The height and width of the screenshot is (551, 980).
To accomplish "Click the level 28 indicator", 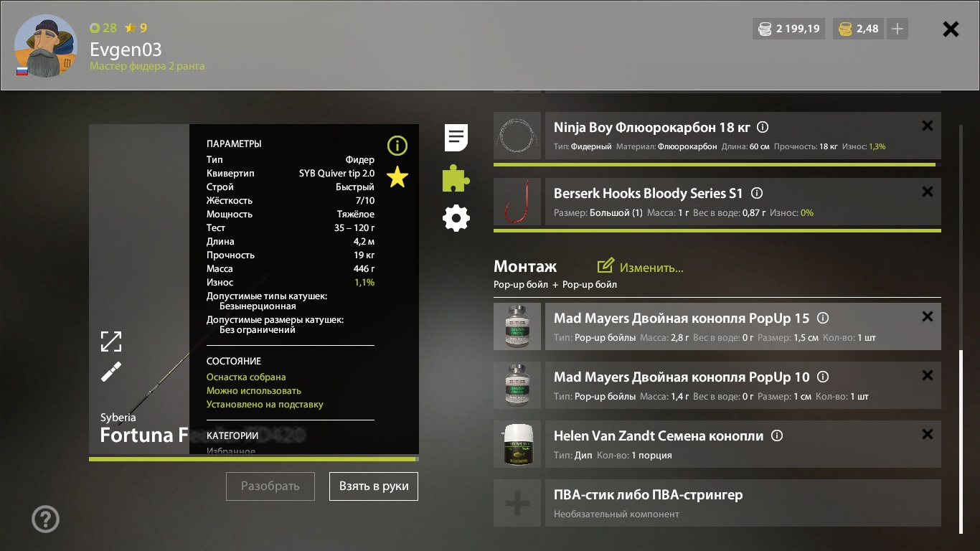I will tap(103, 28).
